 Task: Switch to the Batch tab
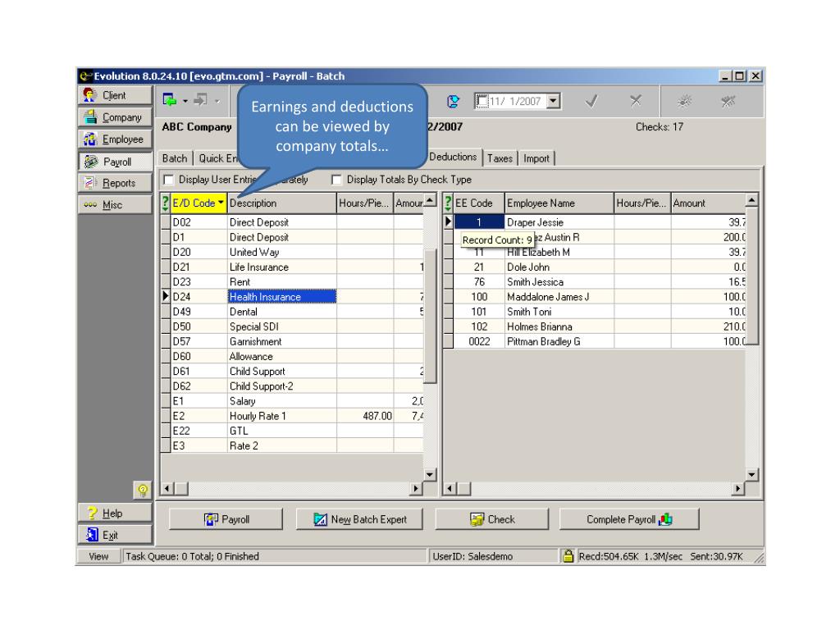175,158
